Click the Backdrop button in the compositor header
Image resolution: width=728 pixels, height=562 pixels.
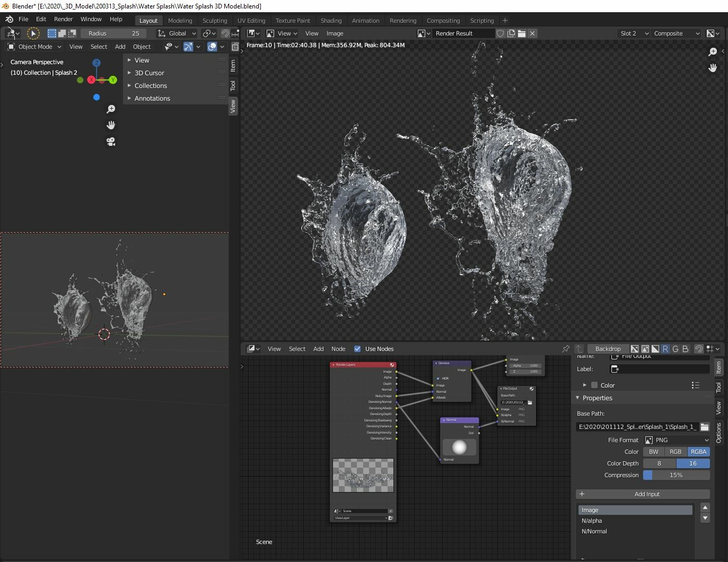(608, 349)
